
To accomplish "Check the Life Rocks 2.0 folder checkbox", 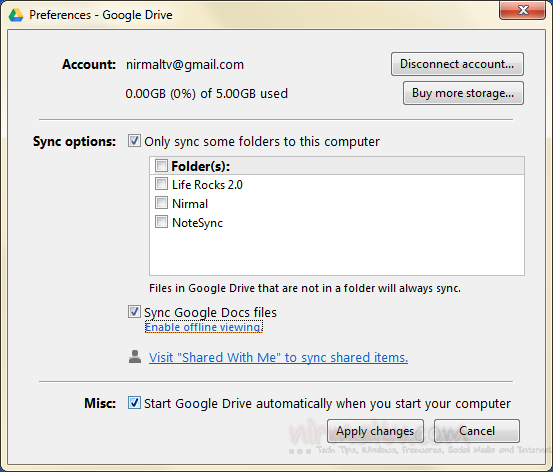I will pos(162,184).
